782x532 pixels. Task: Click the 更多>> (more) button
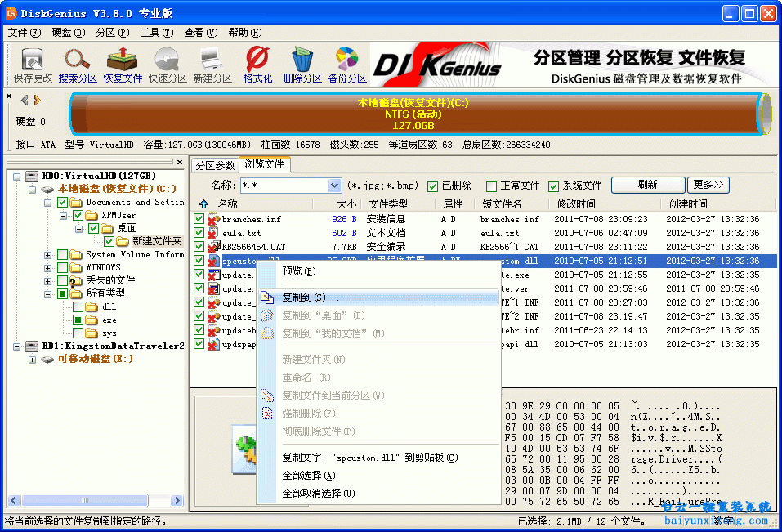pos(708,185)
